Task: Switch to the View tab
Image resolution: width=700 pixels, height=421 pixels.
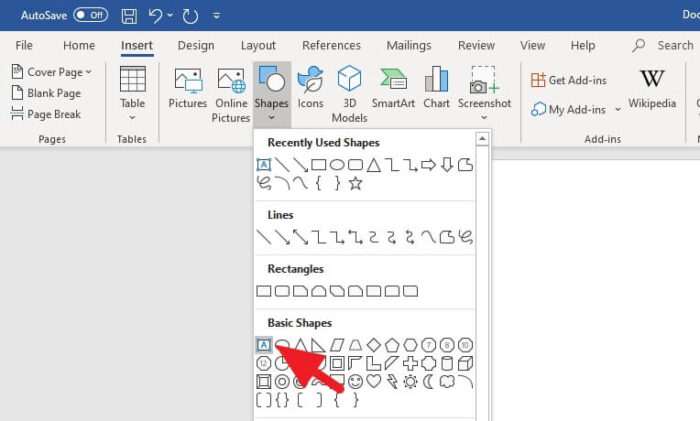Action: (532, 45)
